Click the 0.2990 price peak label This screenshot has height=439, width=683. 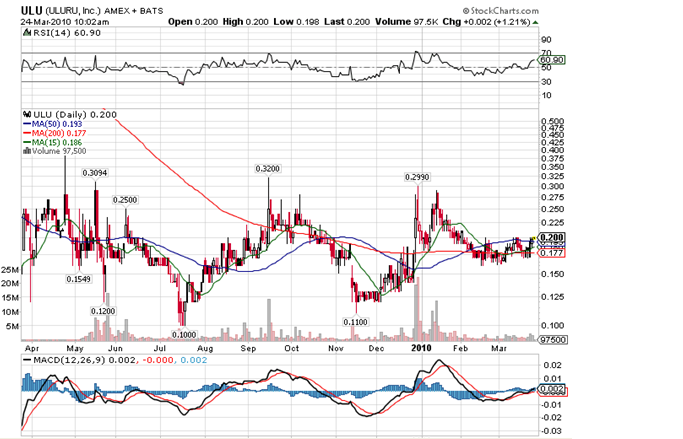417,177
